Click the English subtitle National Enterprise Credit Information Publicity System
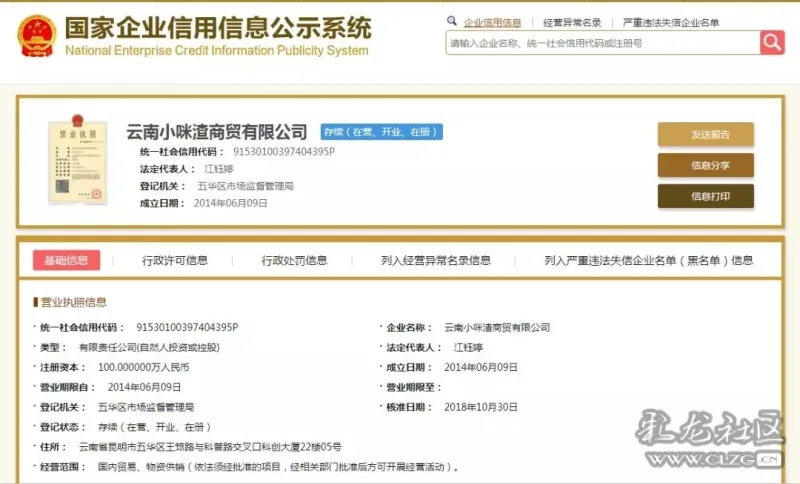 (217, 50)
